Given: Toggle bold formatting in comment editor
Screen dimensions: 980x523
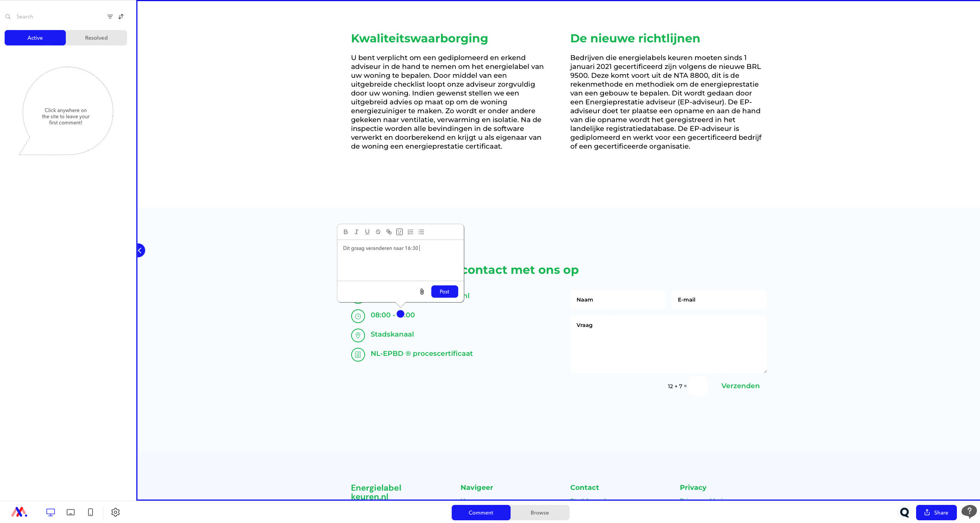Looking at the screenshot, I should tap(345, 232).
